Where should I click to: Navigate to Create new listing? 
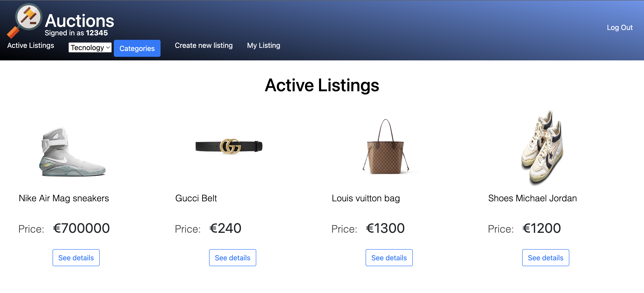(204, 45)
